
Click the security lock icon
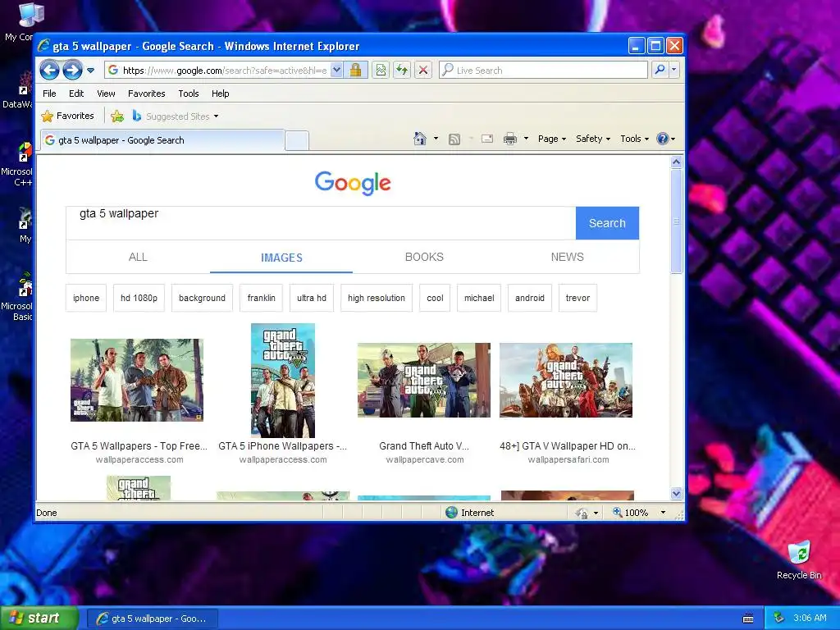(356, 71)
